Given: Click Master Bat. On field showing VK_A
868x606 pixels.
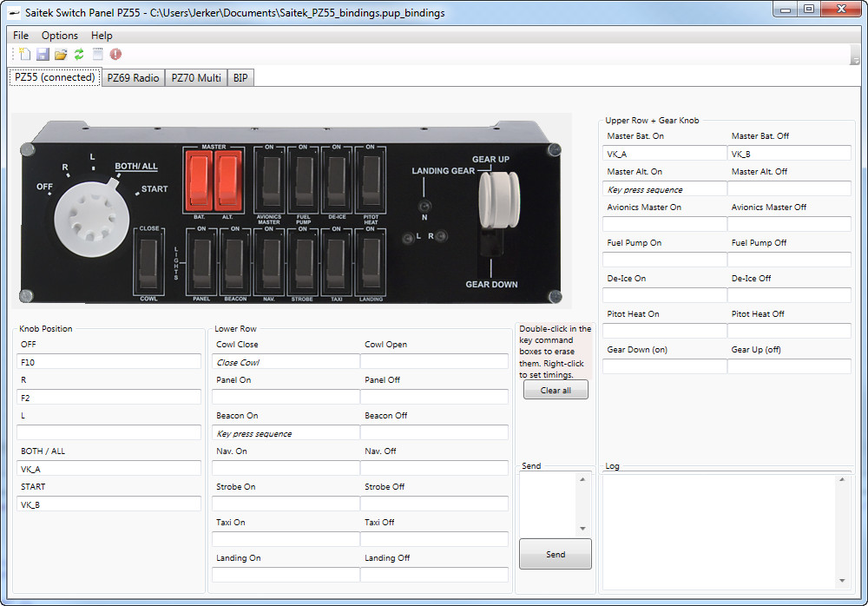Looking at the screenshot, I should (664, 154).
